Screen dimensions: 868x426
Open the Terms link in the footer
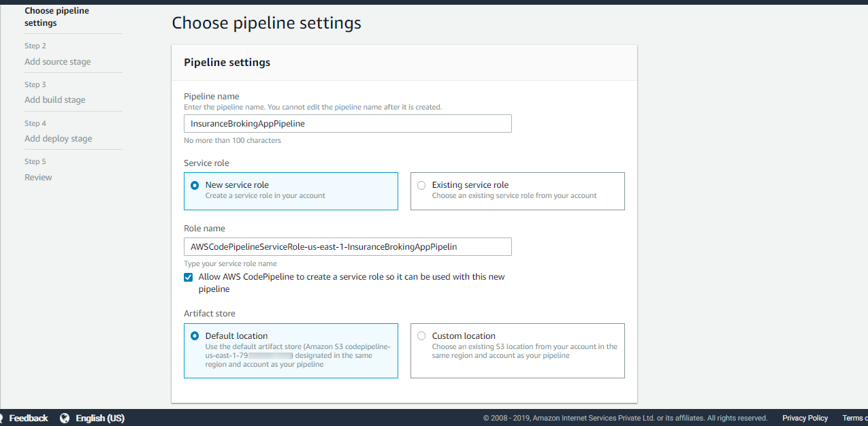click(x=854, y=418)
